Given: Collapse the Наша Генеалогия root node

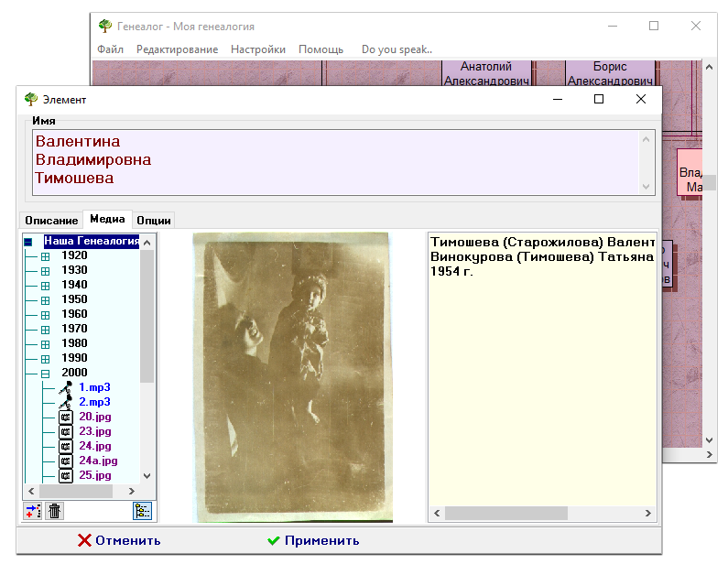Looking at the screenshot, I should tap(28, 242).
